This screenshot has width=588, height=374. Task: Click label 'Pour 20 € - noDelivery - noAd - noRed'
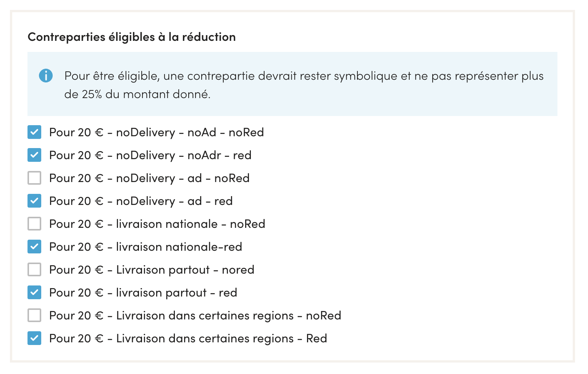[157, 132]
